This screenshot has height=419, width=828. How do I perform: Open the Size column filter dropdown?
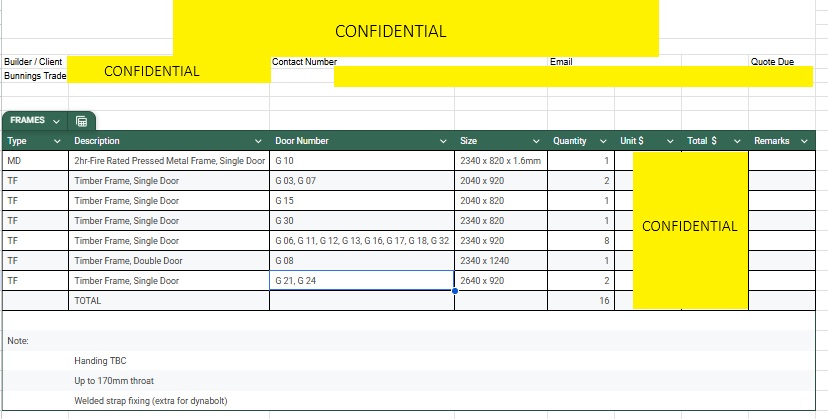pyautogui.click(x=537, y=141)
